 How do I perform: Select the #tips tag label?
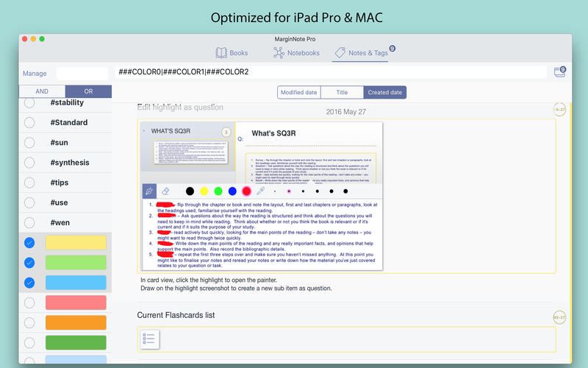click(x=60, y=183)
